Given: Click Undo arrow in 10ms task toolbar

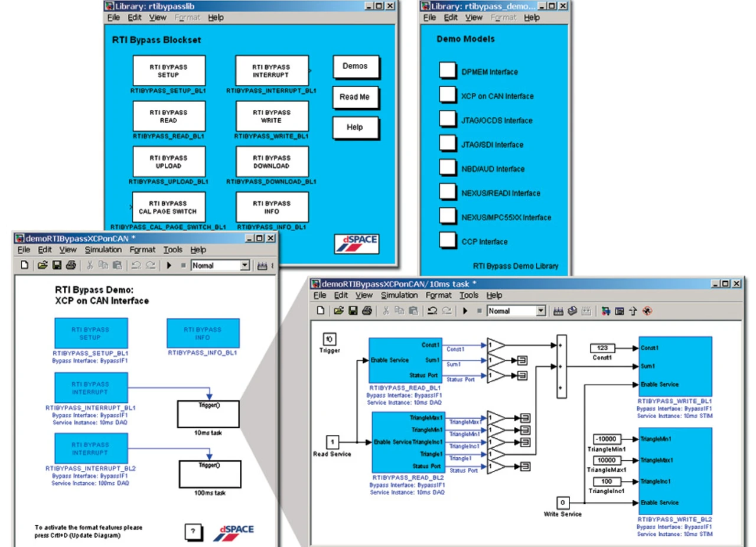Looking at the screenshot, I should [432, 311].
